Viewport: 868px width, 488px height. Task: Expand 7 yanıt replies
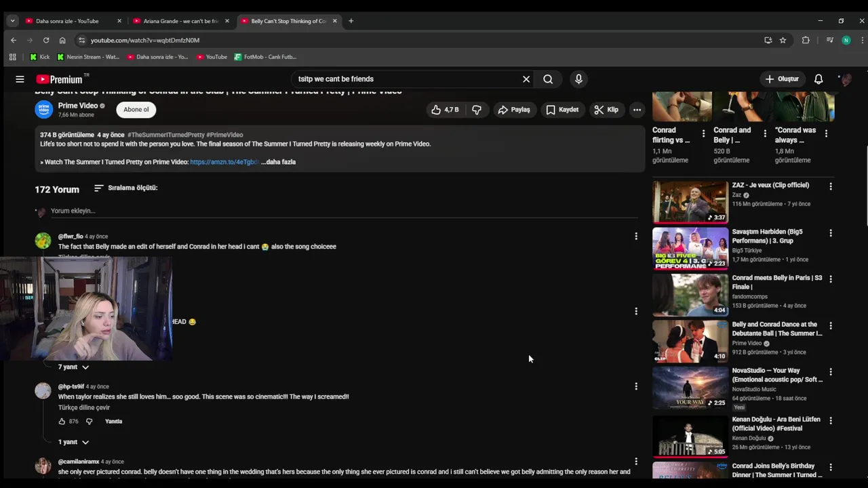point(73,367)
